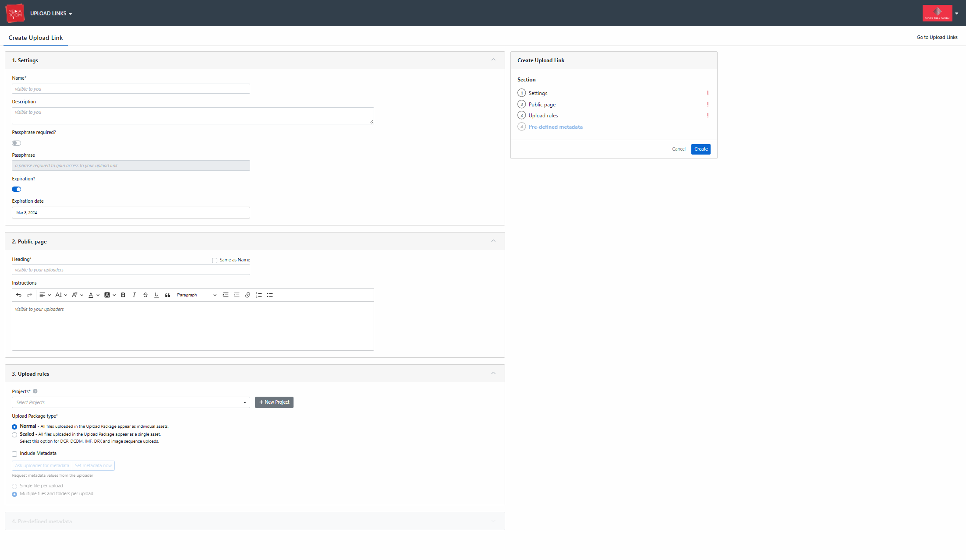Image resolution: width=966 pixels, height=560 pixels.
Task: Click Cancel in Create Upload Link panel
Action: (679, 149)
